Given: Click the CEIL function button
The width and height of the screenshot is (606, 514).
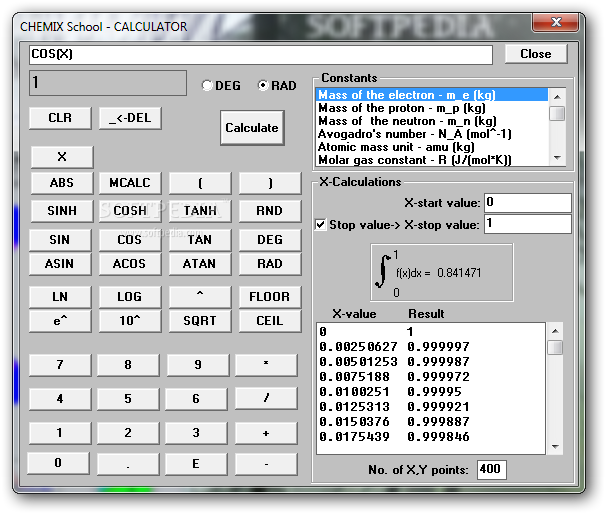Looking at the screenshot, I should [x=270, y=321].
